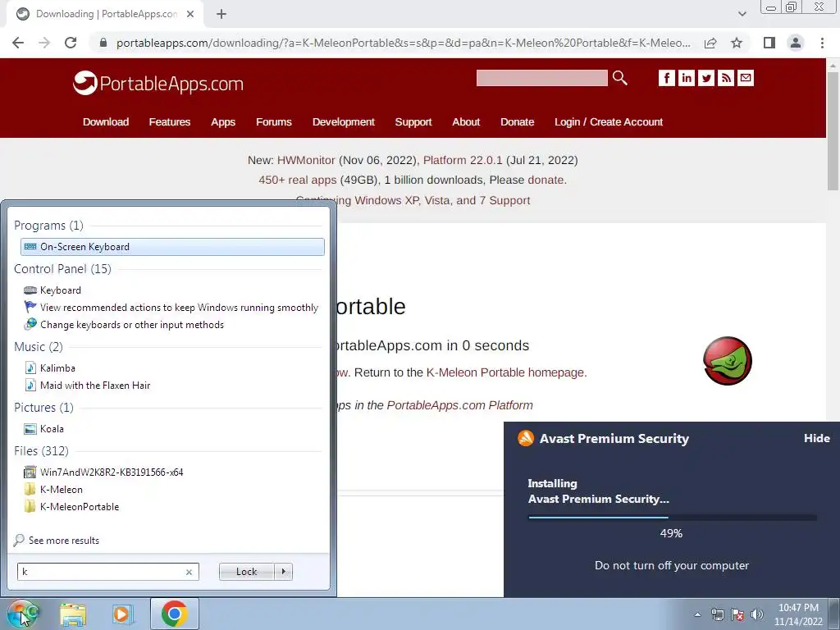Screen dimensions: 840x630
Task: Click the 450+ real apps link
Action: tap(297, 180)
